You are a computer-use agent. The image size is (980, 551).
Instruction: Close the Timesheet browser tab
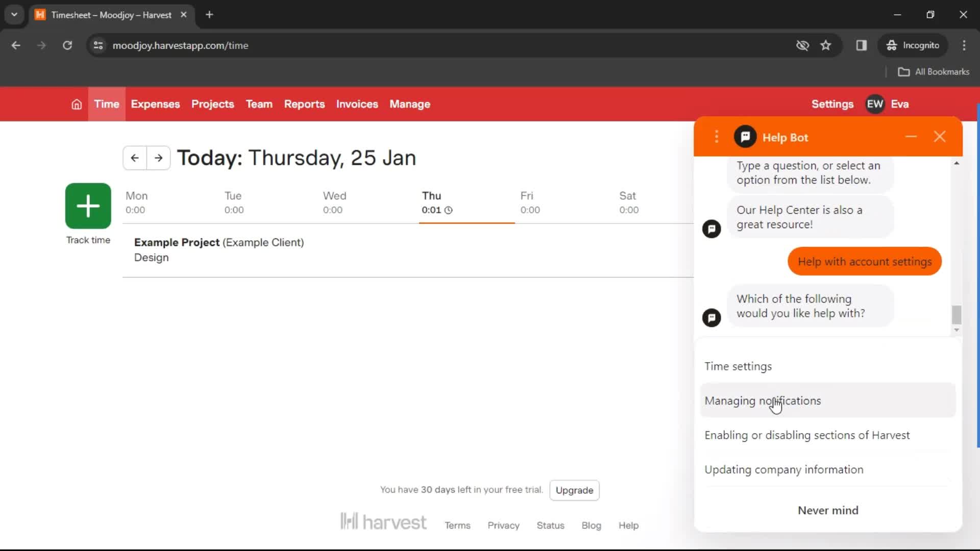coord(184,15)
